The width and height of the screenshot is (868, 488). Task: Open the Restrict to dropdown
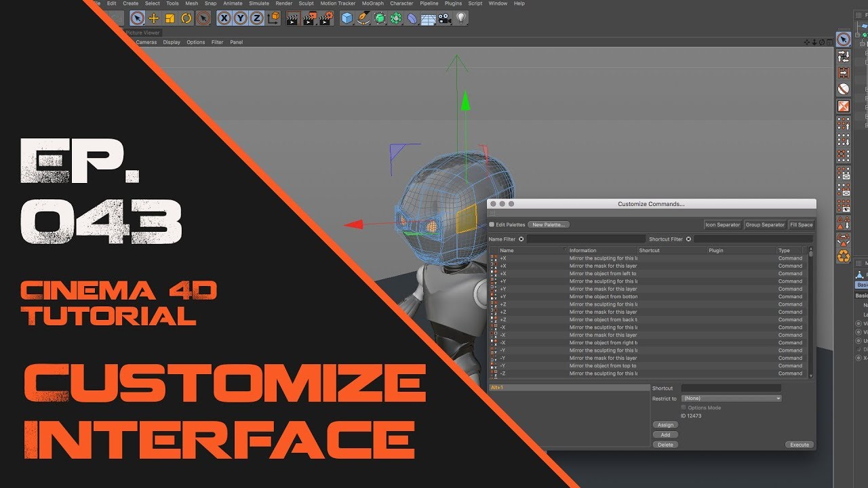pos(731,399)
